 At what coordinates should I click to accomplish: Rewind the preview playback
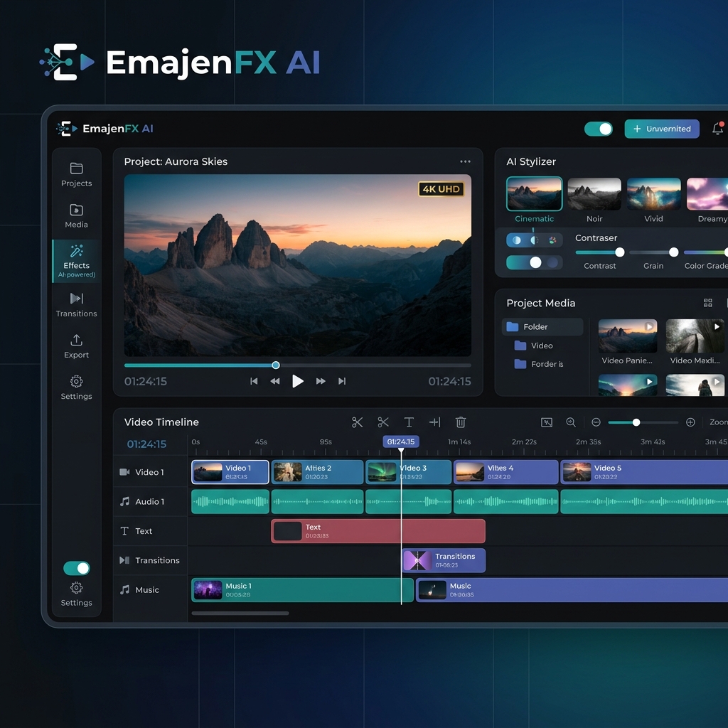tap(275, 381)
